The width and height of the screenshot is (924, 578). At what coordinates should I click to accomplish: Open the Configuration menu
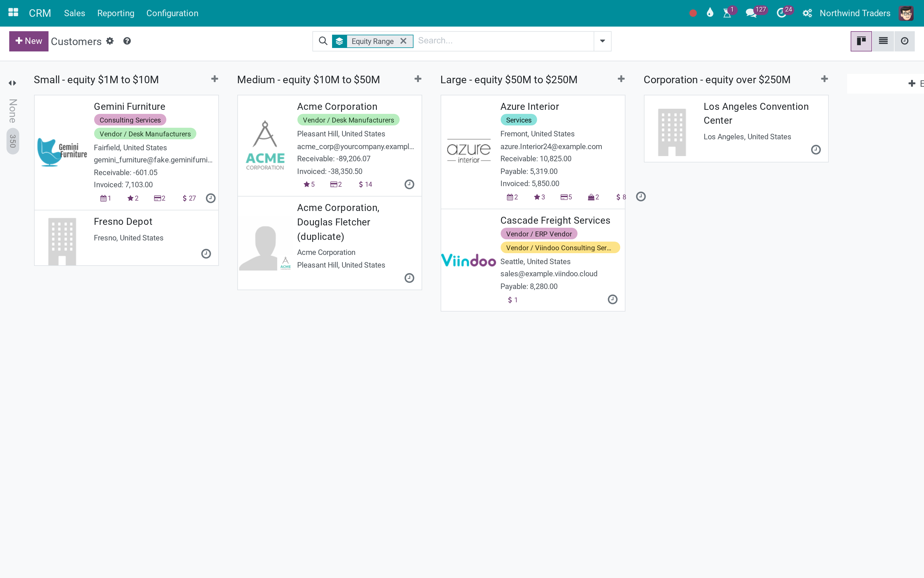pos(172,13)
